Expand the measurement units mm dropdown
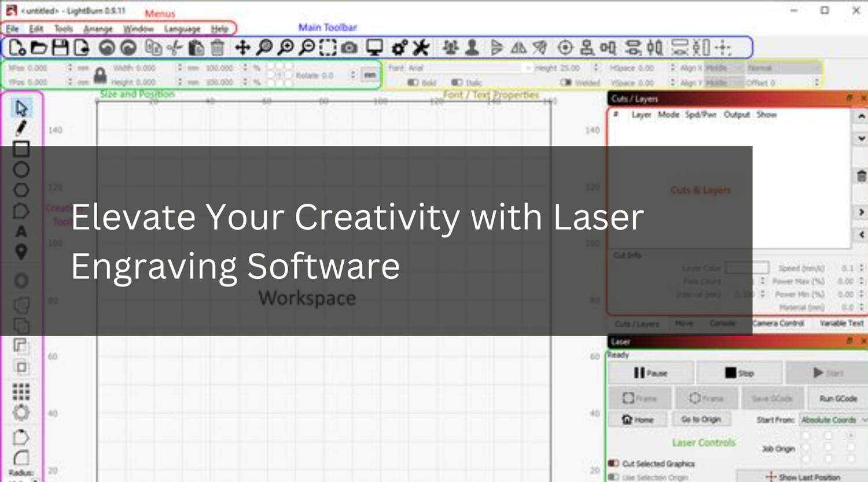This screenshot has height=482, width=868. click(369, 75)
